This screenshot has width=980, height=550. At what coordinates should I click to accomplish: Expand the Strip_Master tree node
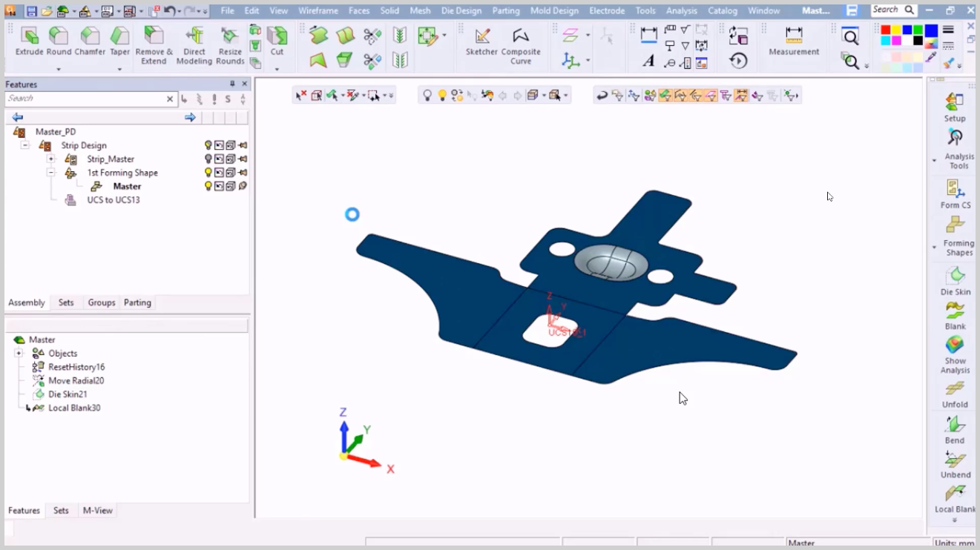pos(50,159)
